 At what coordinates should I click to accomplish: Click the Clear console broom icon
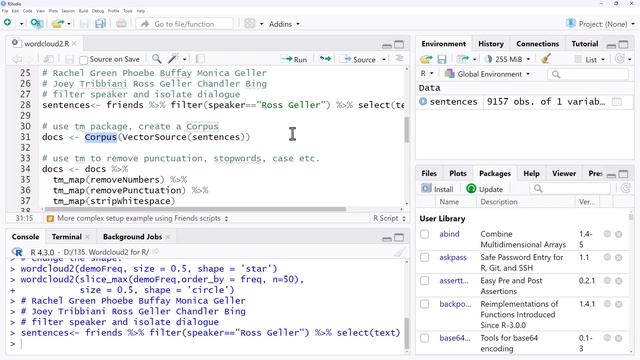point(400,252)
